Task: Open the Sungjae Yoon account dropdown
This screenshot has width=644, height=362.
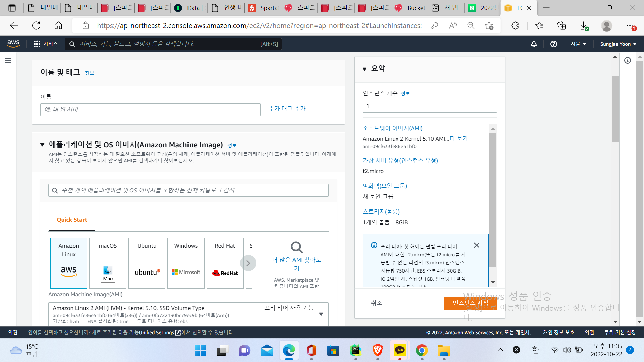Action: [618, 44]
